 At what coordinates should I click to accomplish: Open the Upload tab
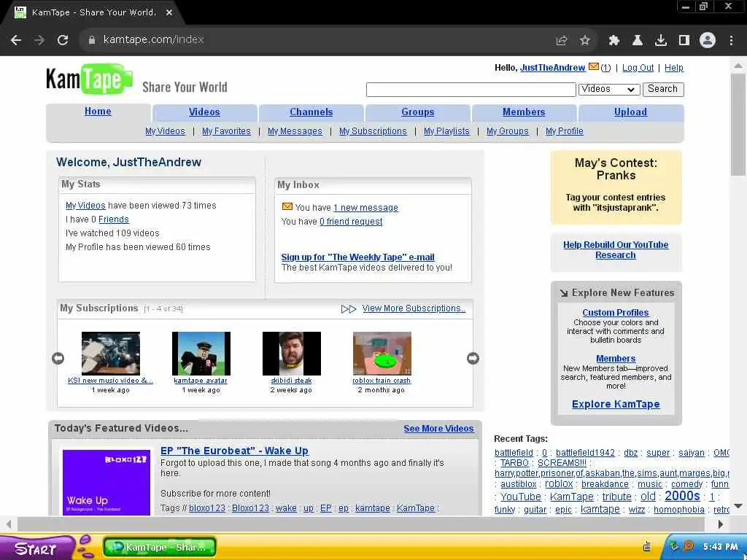tap(630, 112)
